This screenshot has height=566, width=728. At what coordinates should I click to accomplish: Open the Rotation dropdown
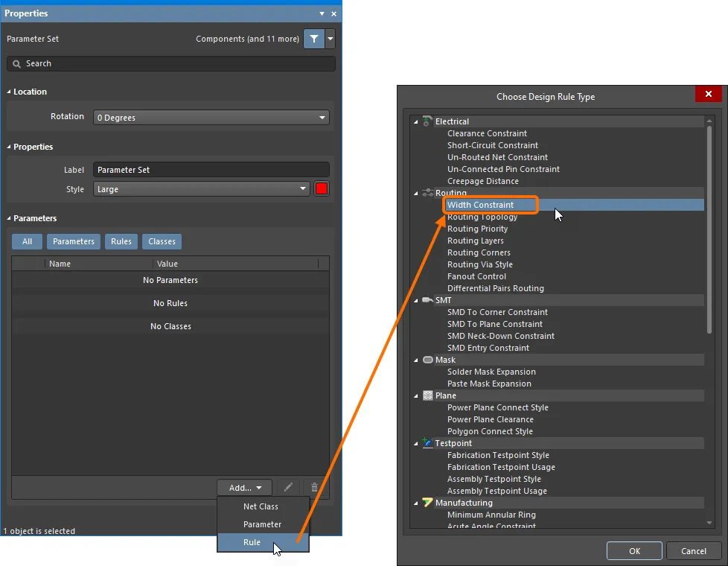point(211,118)
